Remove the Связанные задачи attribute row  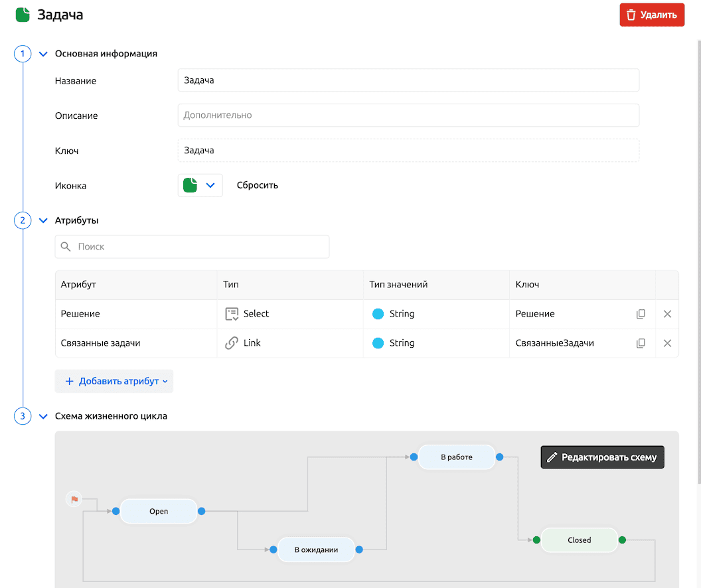(x=667, y=343)
